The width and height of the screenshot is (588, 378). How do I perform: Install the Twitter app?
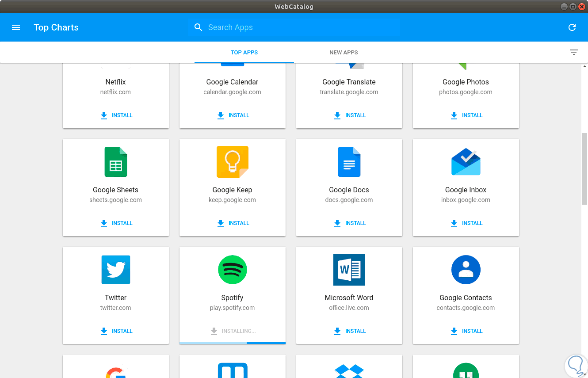point(116,331)
